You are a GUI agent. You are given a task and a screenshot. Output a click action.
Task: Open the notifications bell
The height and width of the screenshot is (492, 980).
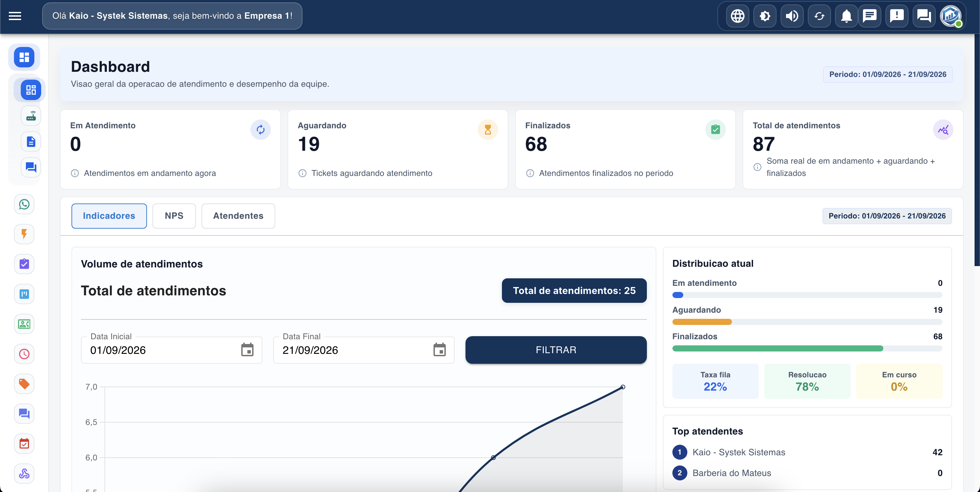tap(846, 16)
